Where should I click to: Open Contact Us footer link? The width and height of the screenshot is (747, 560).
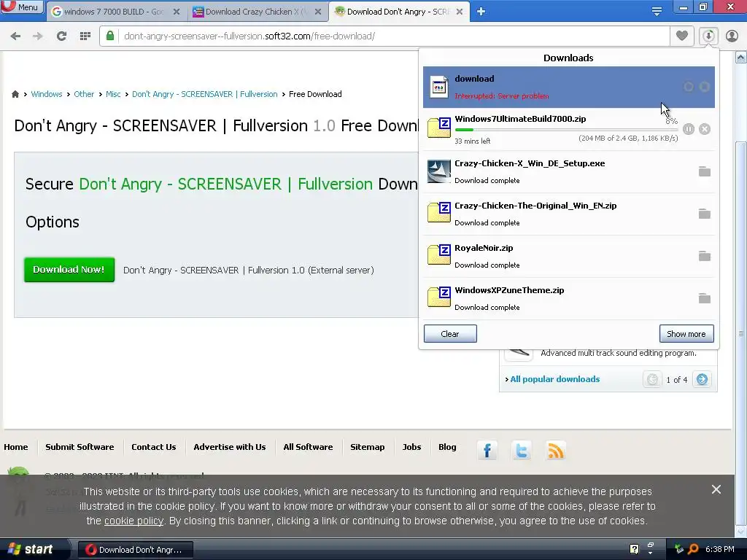pos(154,447)
